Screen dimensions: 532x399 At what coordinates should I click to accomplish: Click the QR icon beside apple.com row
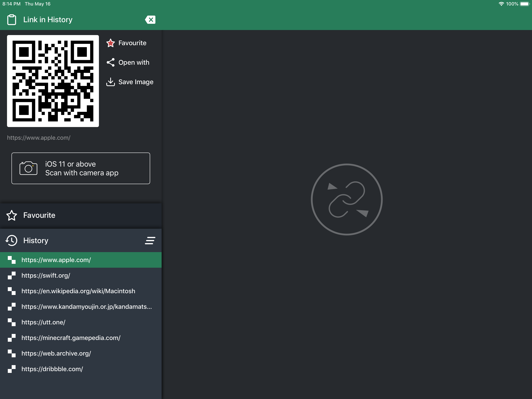pos(11,260)
